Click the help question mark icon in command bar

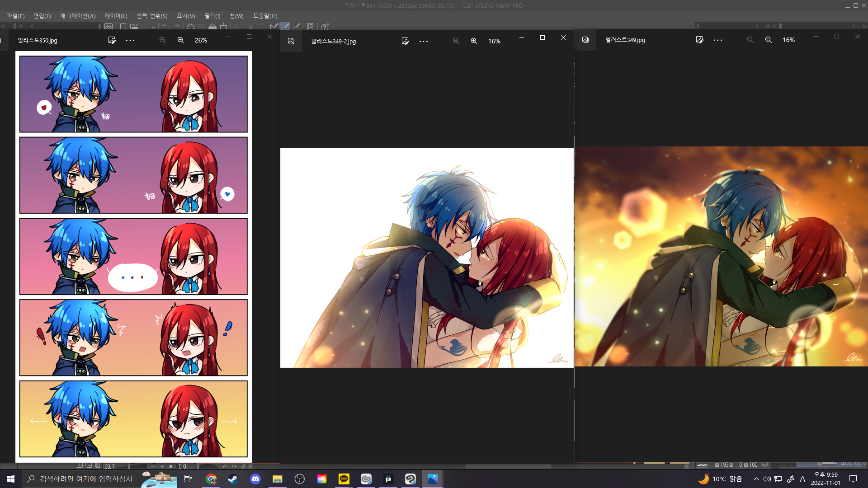325,27
